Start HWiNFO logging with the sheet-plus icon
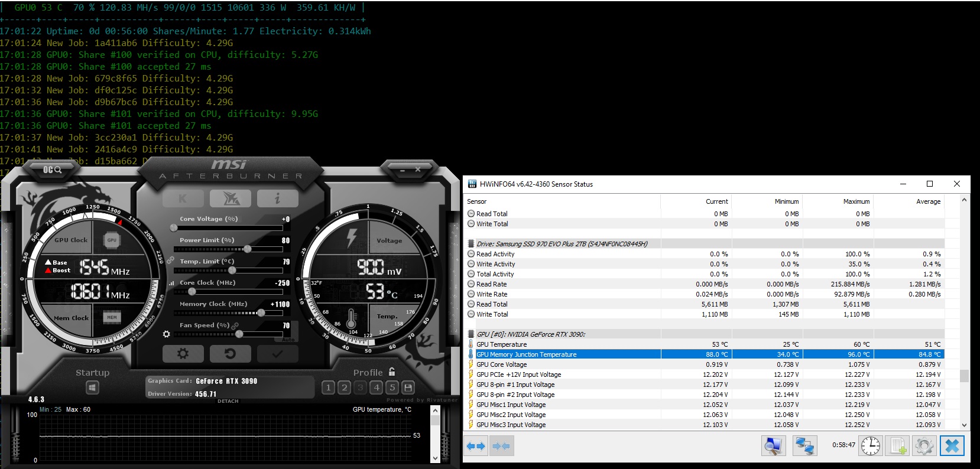 tap(898, 446)
